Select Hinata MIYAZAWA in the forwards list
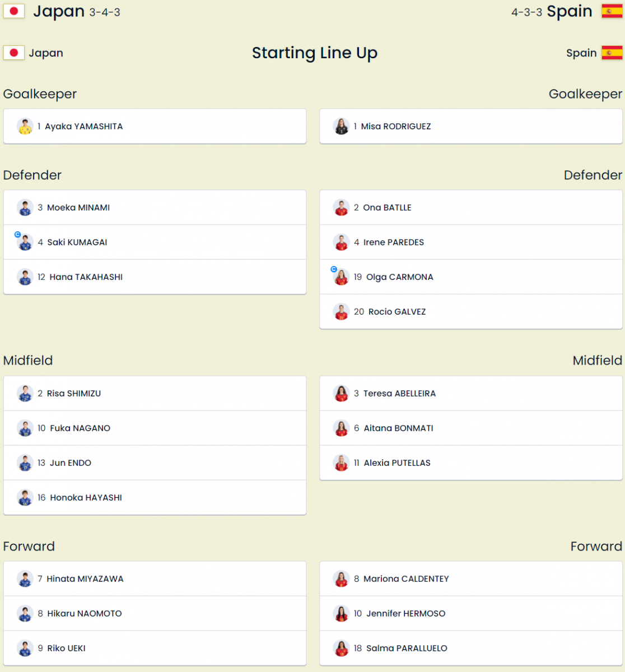This screenshot has width=625, height=672. pos(155,579)
